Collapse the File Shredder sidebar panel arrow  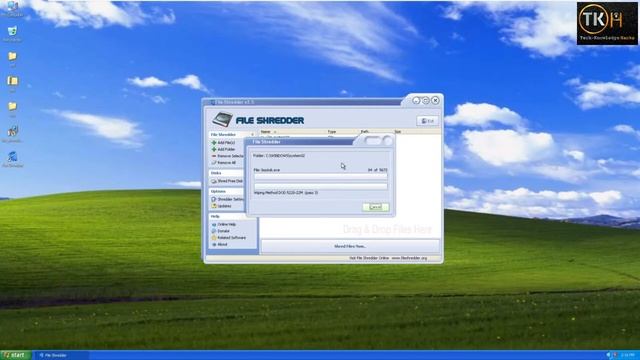click(x=252, y=134)
